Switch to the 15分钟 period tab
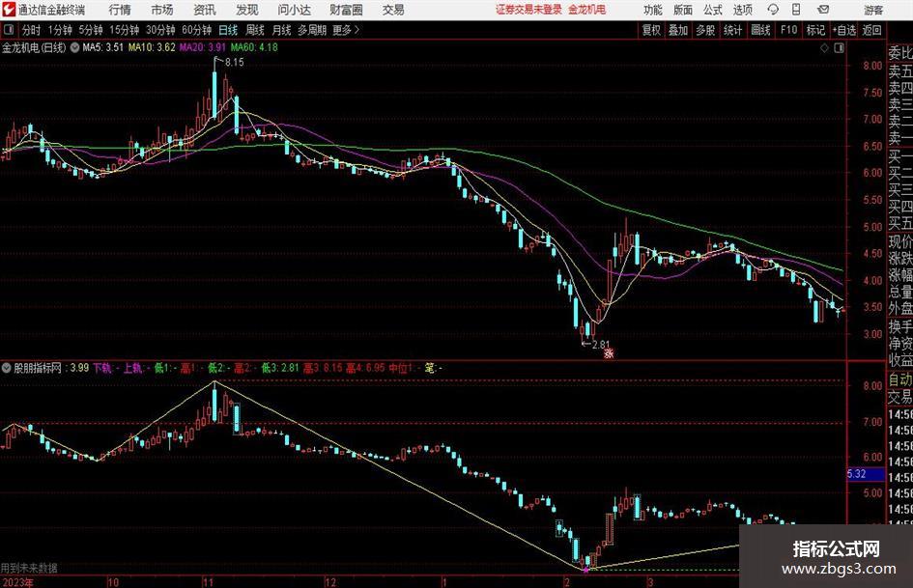 coord(124,30)
